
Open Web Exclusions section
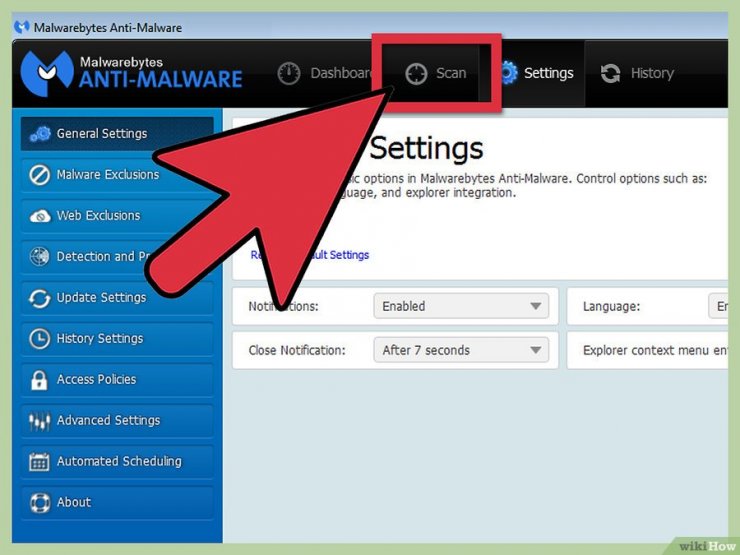click(117, 216)
